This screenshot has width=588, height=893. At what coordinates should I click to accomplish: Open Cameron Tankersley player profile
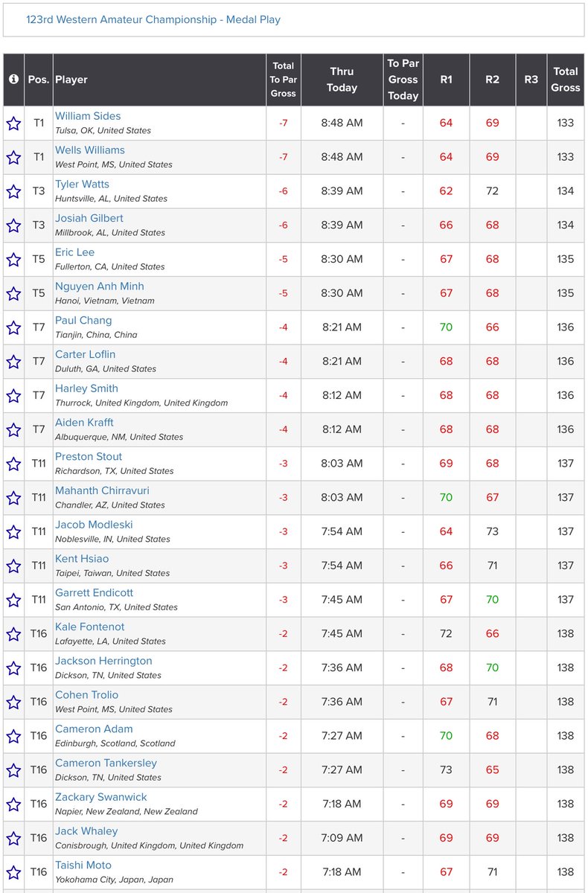click(106, 763)
